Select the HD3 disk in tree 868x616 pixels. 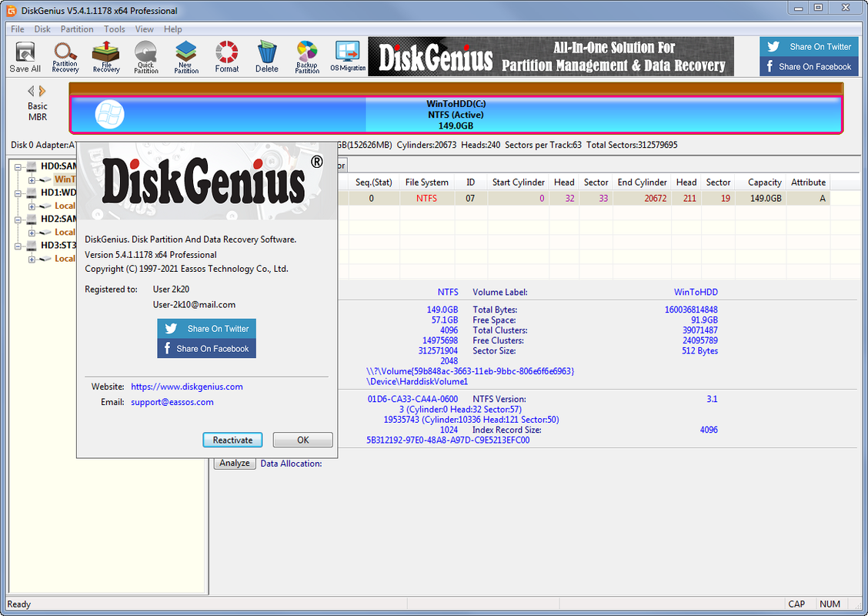[58, 245]
